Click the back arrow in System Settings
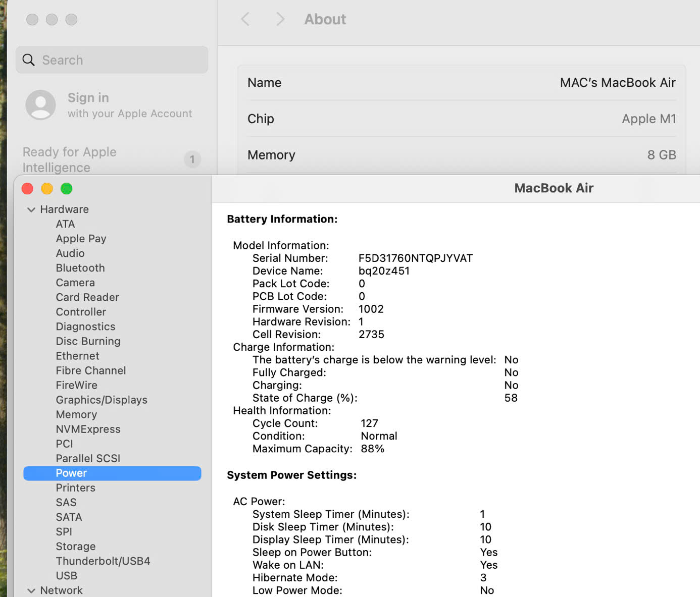 tap(245, 19)
